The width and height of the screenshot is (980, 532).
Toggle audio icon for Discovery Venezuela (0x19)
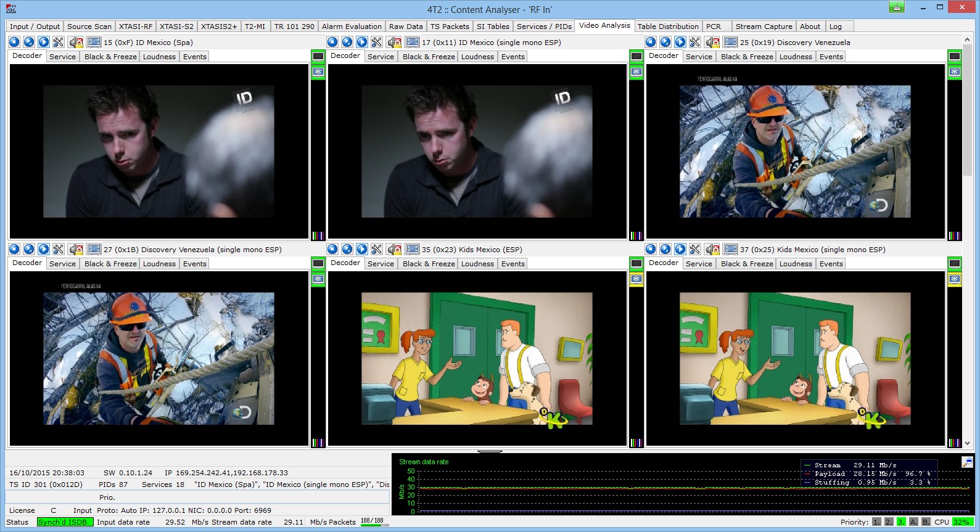click(x=712, y=42)
